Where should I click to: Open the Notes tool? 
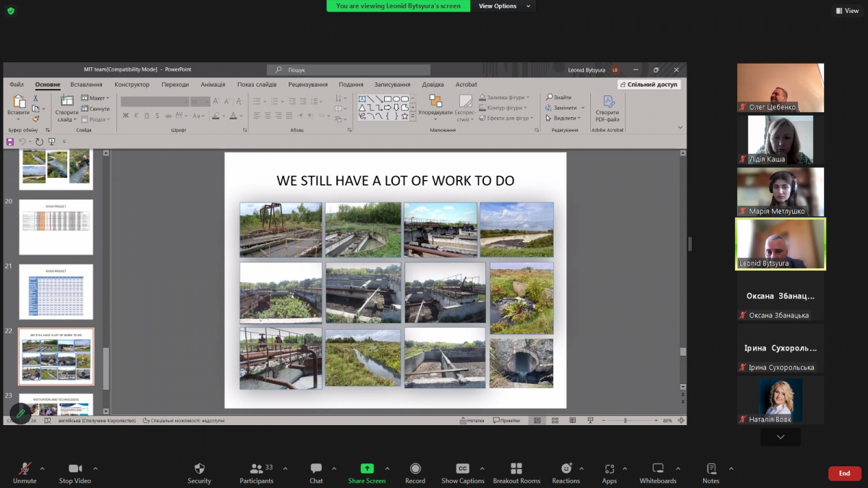click(711, 468)
